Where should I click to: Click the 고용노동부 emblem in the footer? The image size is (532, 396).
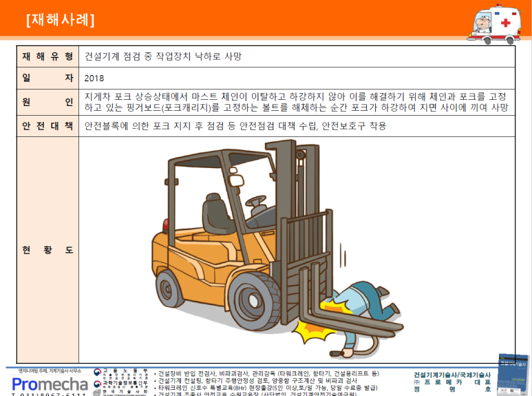pyautogui.click(x=97, y=372)
